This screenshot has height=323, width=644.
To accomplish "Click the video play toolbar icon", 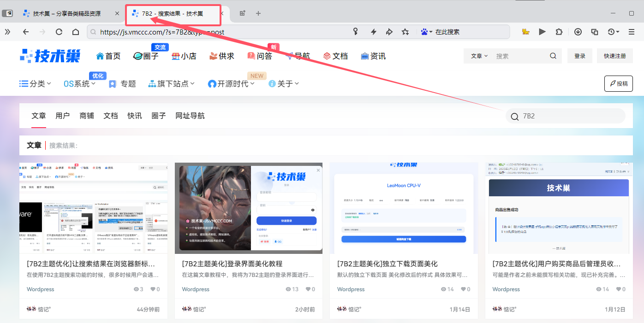I will 543,32.
